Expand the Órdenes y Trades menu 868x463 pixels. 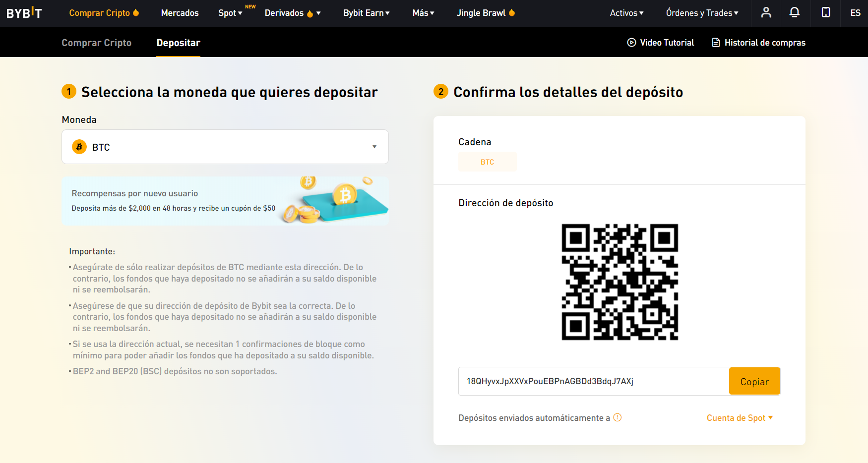click(x=702, y=13)
